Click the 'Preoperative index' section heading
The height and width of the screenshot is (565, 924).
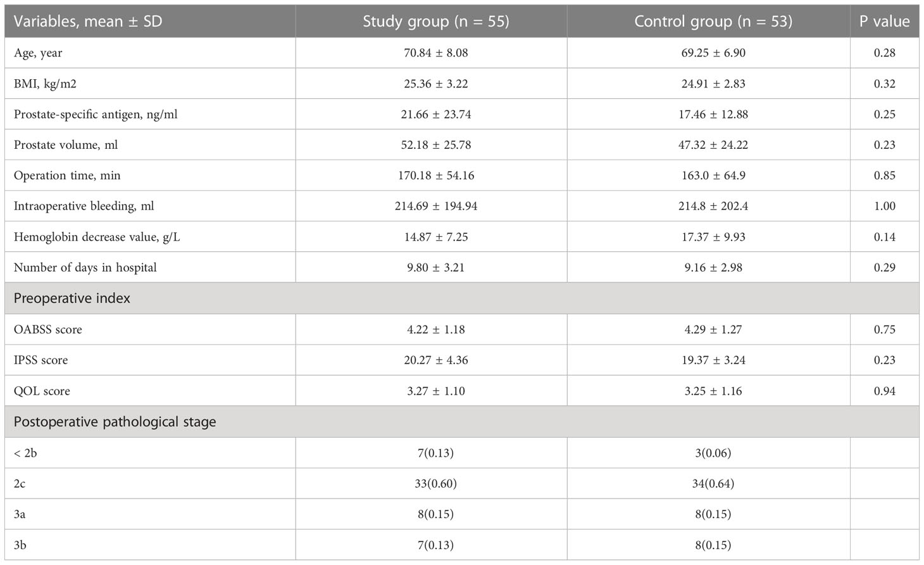click(72, 298)
